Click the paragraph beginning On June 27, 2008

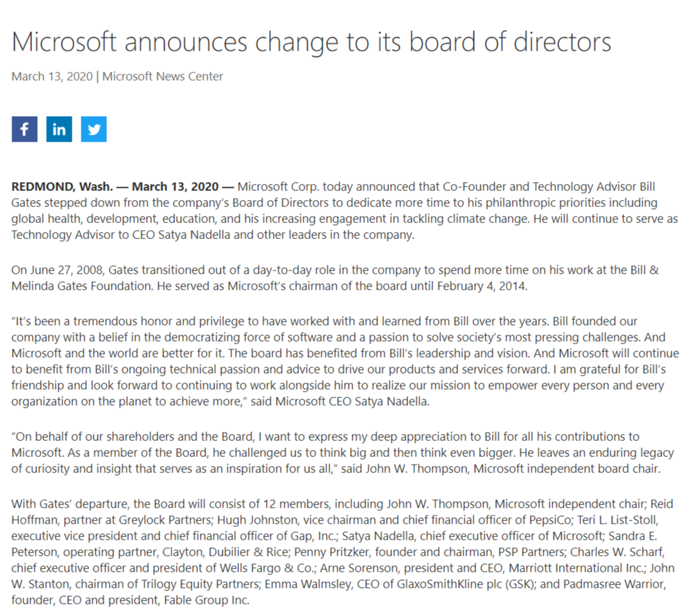coord(335,278)
